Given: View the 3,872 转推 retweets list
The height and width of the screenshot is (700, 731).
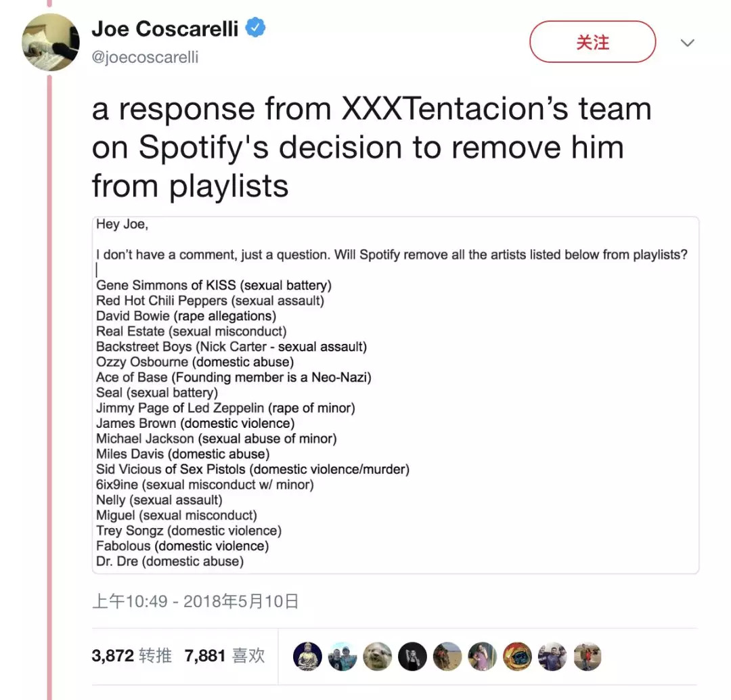Looking at the screenshot, I should [x=132, y=655].
